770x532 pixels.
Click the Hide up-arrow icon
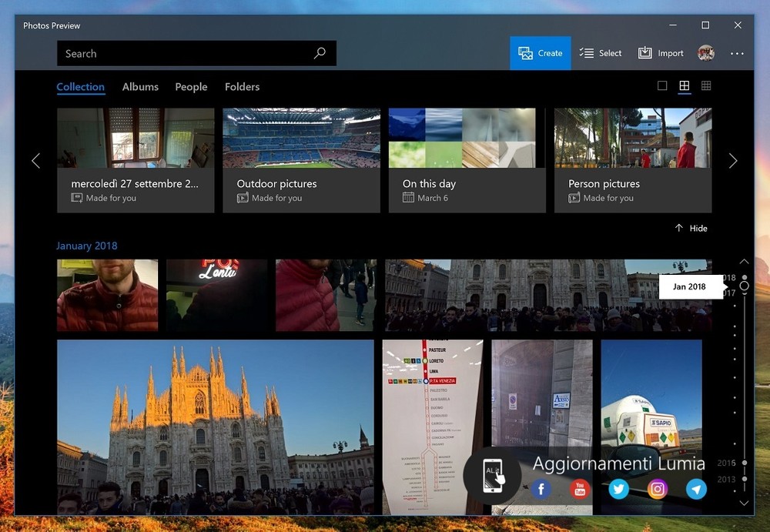pyautogui.click(x=678, y=228)
